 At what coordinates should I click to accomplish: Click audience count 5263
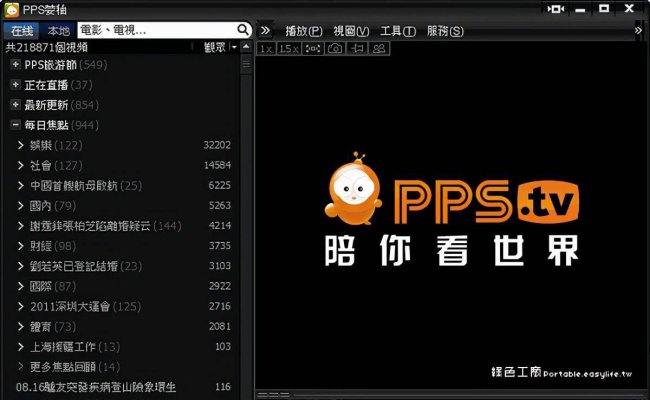pos(220,206)
